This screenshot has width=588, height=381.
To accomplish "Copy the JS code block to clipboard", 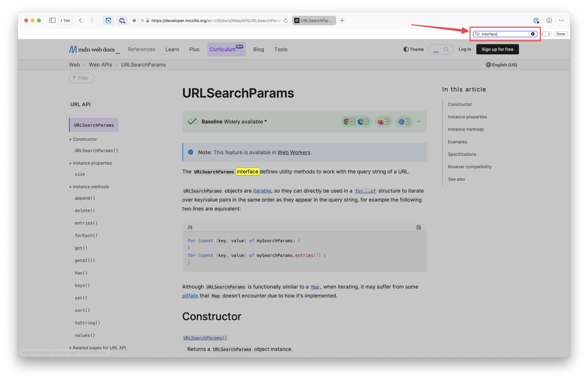I will pyautogui.click(x=418, y=227).
